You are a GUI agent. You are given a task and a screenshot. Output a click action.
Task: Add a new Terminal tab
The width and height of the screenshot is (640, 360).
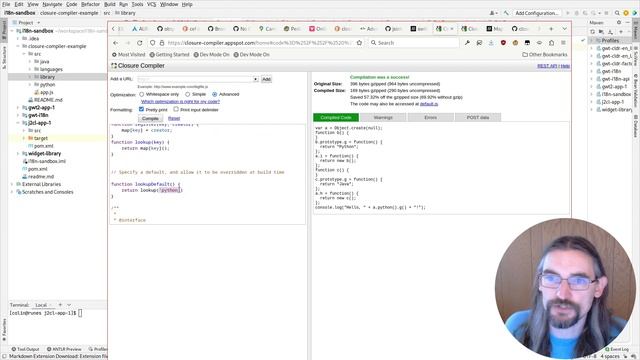tap(60, 305)
